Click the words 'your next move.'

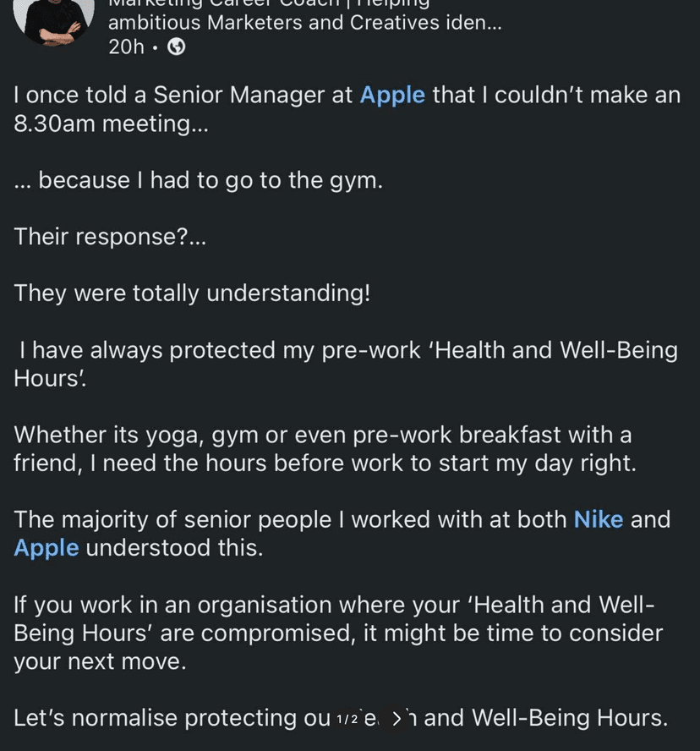pyautogui.click(x=100, y=661)
